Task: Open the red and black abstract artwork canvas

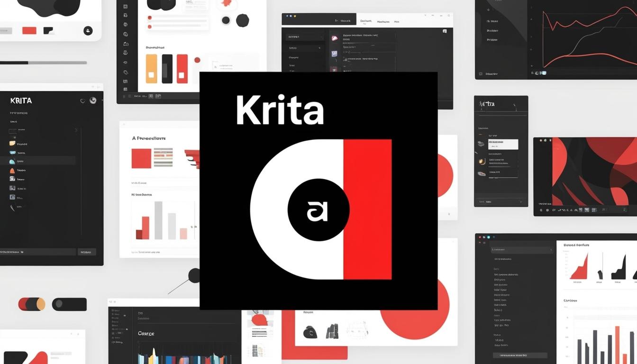Action: 595,172
